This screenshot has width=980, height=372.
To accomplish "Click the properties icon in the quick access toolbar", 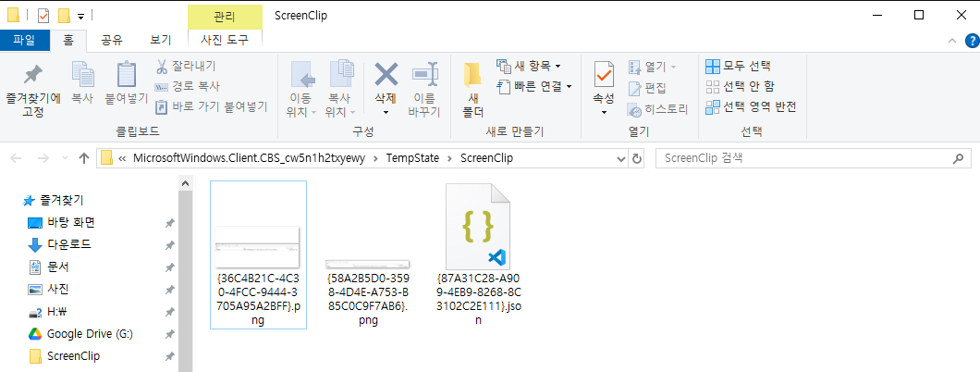I will click(43, 15).
